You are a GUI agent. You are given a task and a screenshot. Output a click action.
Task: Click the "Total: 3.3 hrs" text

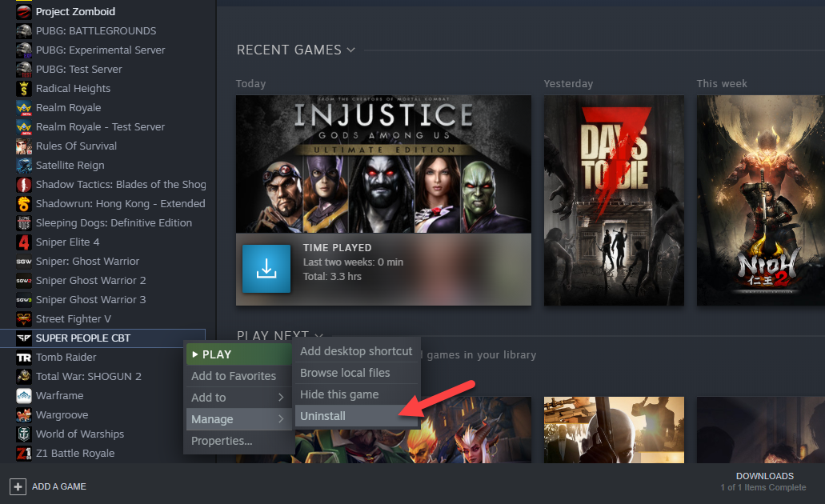pyautogui.click(x=332, y=277)
